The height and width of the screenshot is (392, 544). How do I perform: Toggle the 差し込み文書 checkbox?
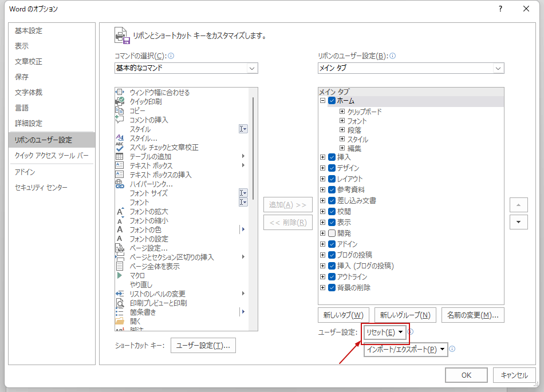tap(332, 200)
